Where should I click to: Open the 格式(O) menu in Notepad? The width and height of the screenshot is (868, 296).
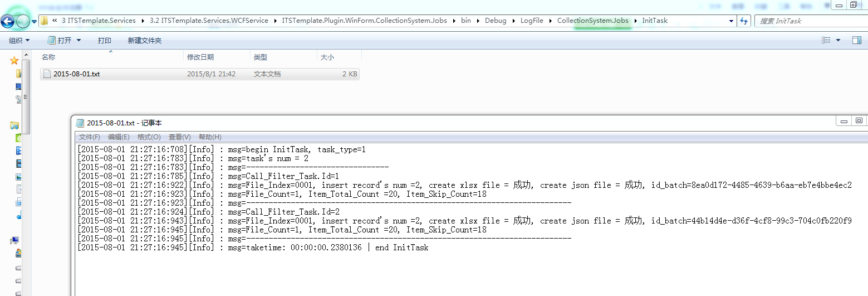pos(149,137)
